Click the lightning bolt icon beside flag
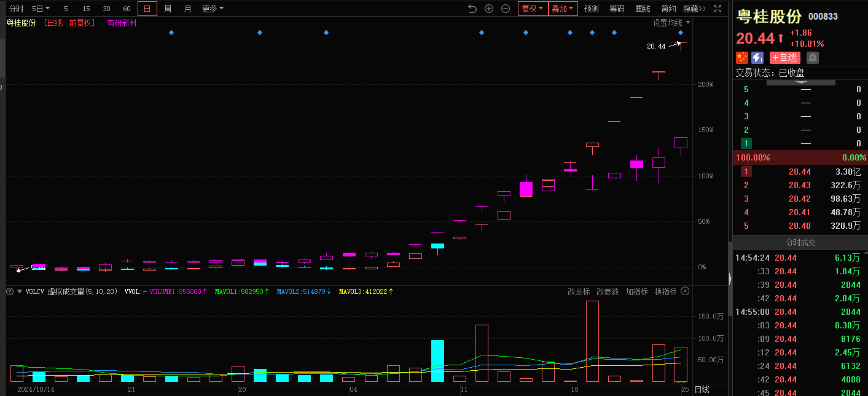 click(757, 58)
